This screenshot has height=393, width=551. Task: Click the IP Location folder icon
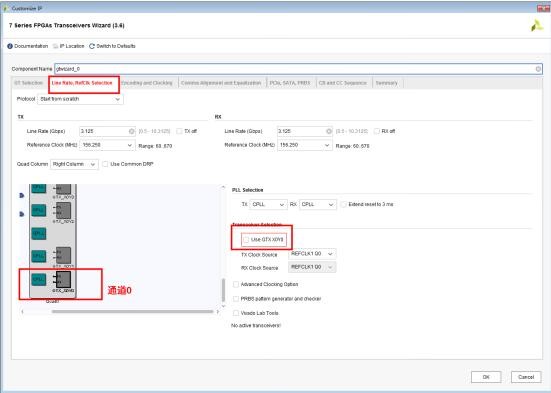click(x=56, y=46)
